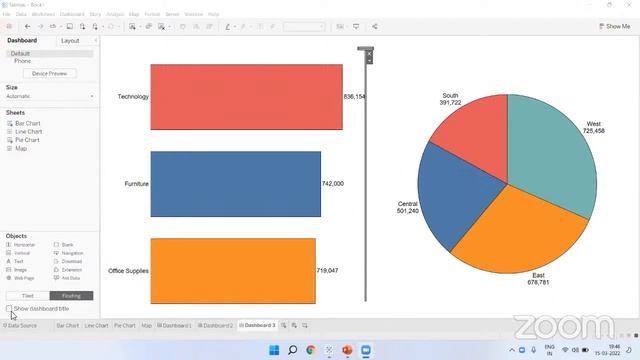The width and height of the screenshot is (640, 360).
Task: Click the red Technology bar
Action: coord(247,97)
